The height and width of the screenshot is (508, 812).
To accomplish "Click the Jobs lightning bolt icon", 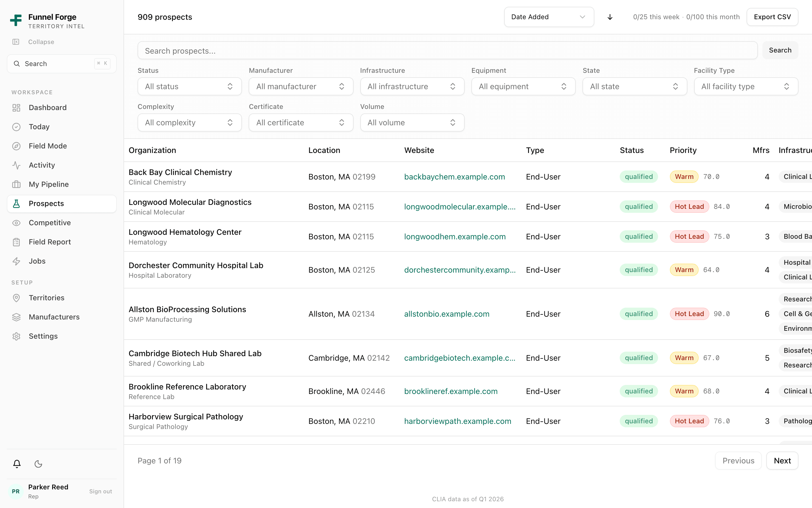I will tap(16, 261).
